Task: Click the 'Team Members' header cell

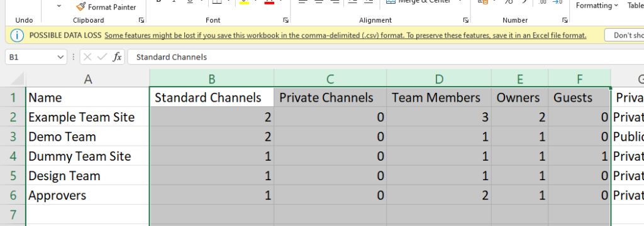Action: pyautogui.click(x=439, y=97)
